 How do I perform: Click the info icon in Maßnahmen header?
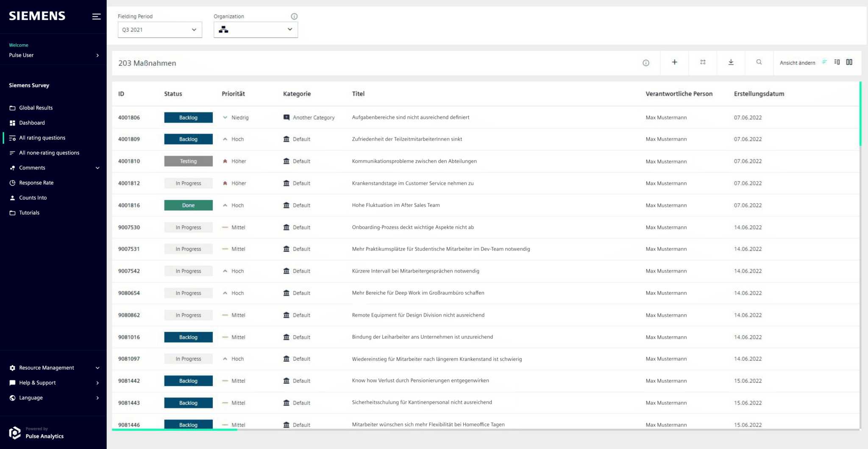pyautogui.click(x=645, y=63)
